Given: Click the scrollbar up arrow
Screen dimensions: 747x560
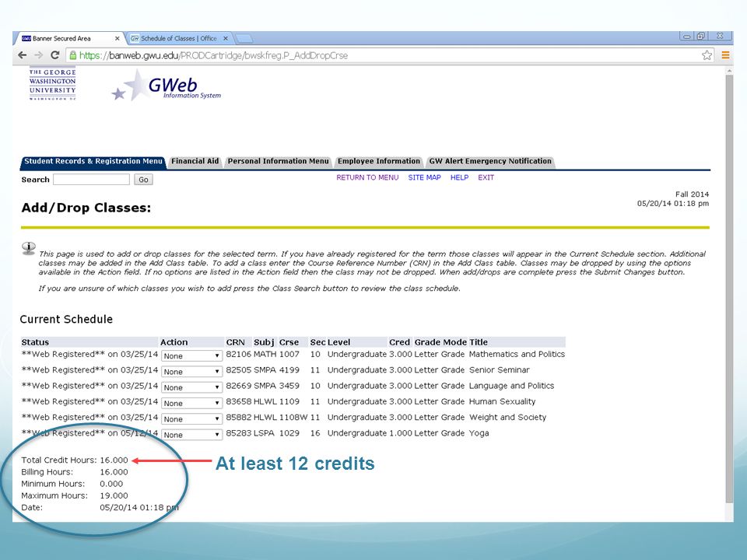Looking at the screenshot, I should pyautogui.click(x=729, y=71).
